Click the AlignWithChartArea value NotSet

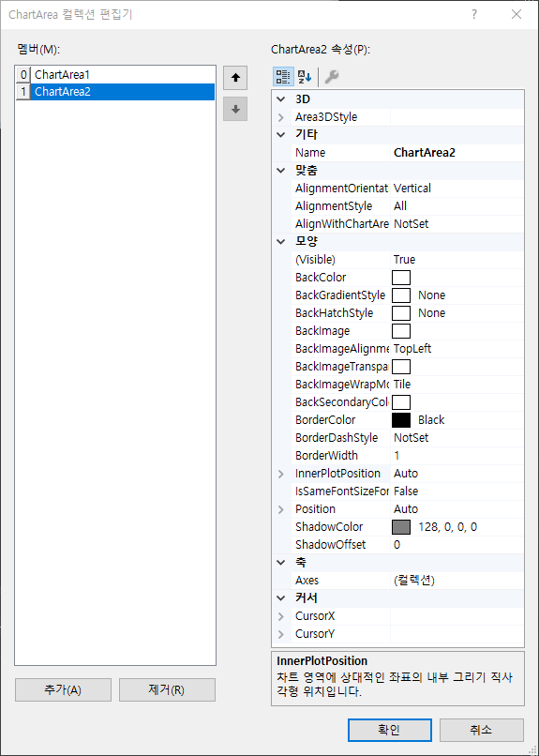click(x=411, y=224)
